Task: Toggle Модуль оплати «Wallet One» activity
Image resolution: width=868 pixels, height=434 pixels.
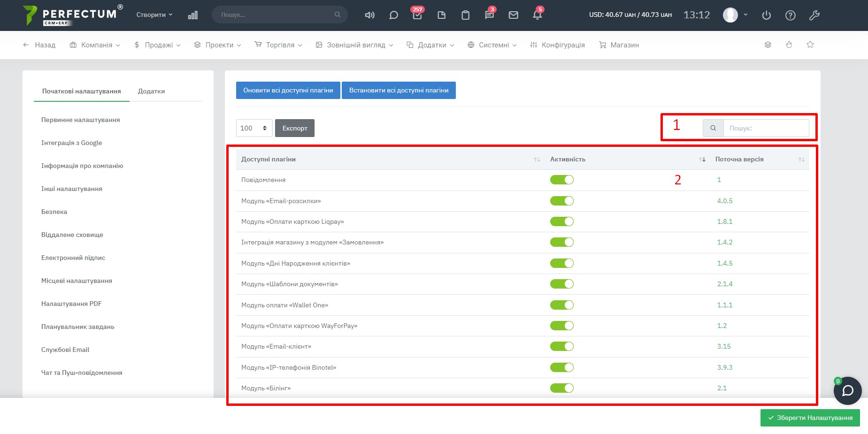Action: [x=561, y=305]
